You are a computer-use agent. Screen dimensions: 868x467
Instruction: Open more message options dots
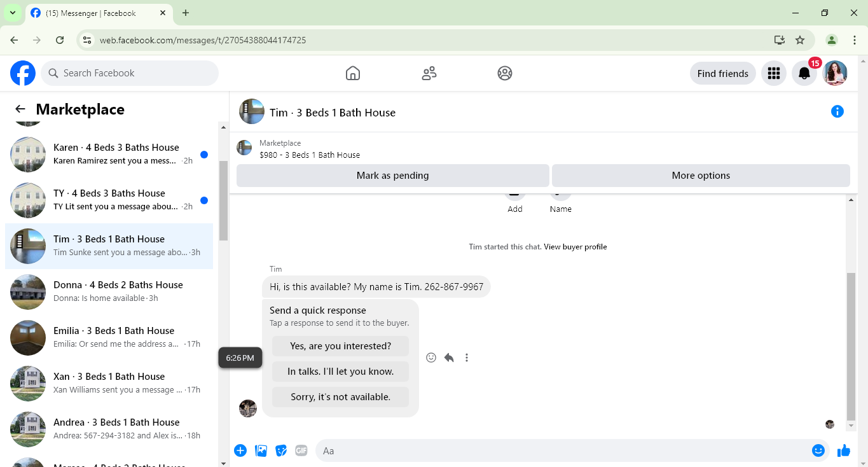pos(467,358)
